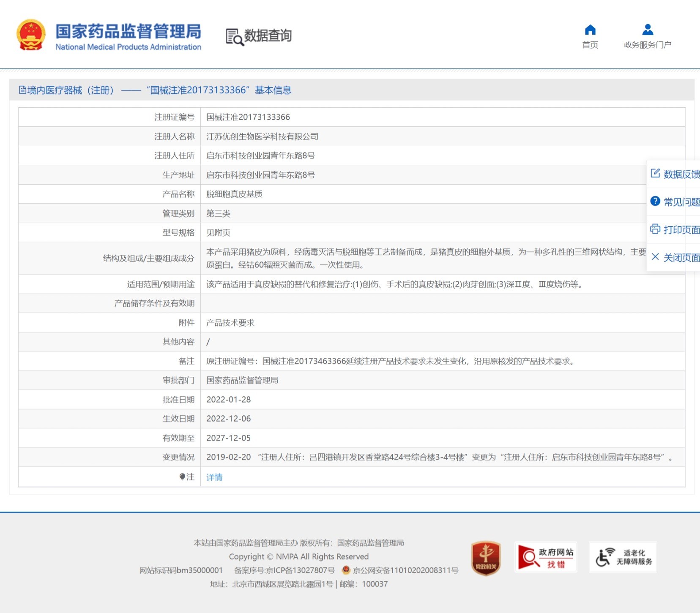Image resolution: width=700 pixels, height=613 pixels.
Task: Click the 首页 menu label
Action: (590, 45)
